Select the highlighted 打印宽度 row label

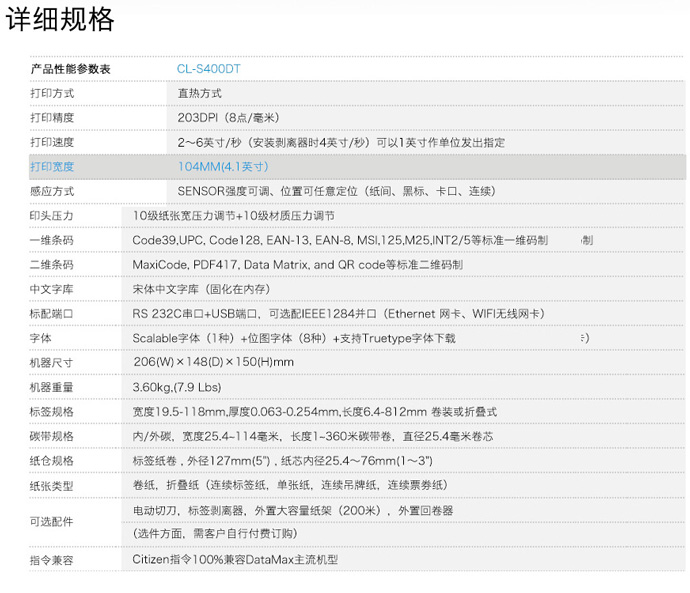52,167
